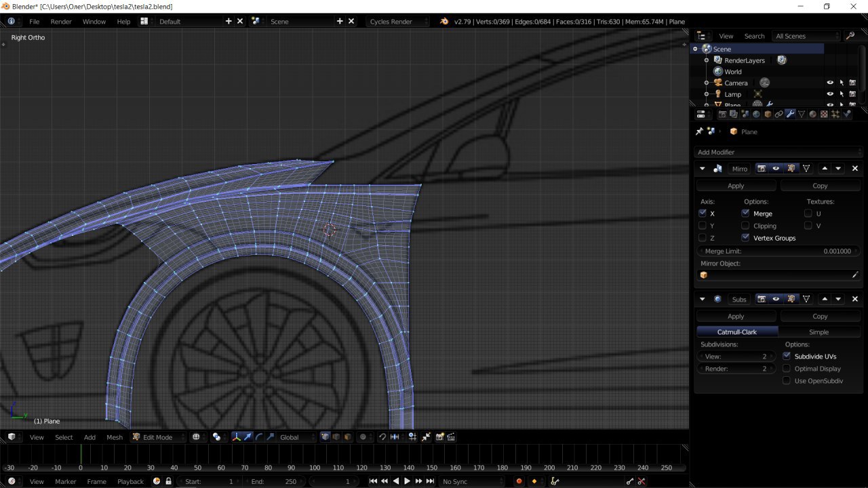The width and height of the screenshot is (868, 488).
Task: Toggle the Vertex Groups checkbox
Action: (745, 237)
